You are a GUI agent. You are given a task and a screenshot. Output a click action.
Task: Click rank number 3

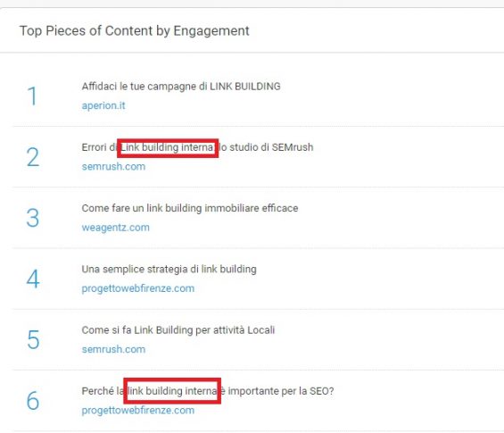pyautogui.click(x=33, y=218)
